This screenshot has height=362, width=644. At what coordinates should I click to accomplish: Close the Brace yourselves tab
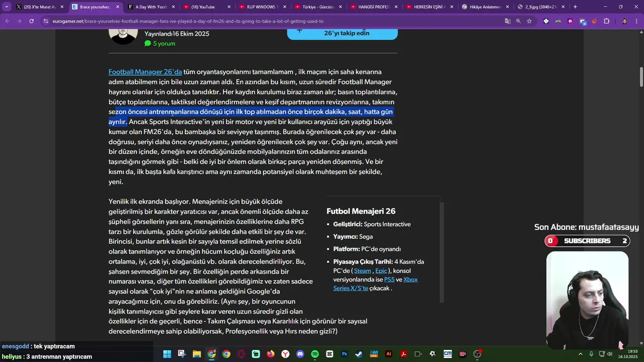[118, 7]
